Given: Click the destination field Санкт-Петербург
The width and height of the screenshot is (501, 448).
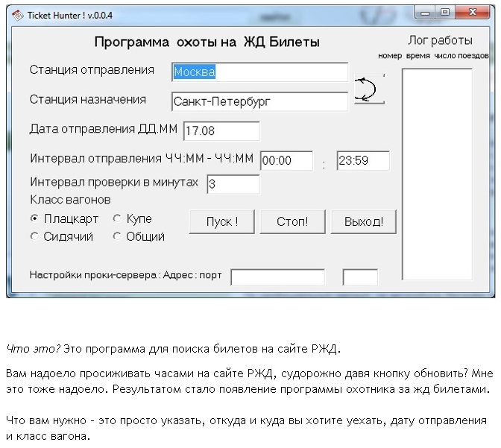Looking at the screenshot, I should pyautogui.click(x=259, y=101).
